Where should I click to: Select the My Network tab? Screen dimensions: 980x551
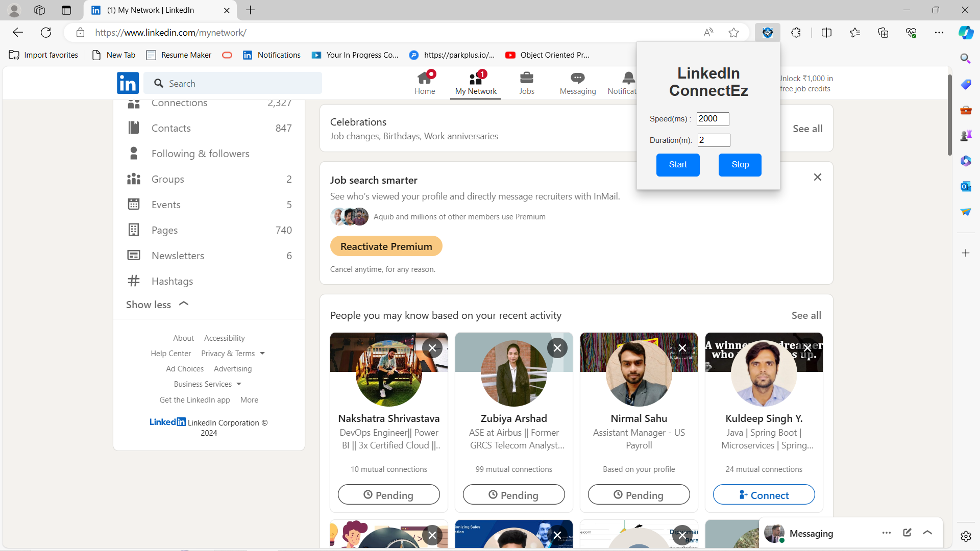(476, 83)
